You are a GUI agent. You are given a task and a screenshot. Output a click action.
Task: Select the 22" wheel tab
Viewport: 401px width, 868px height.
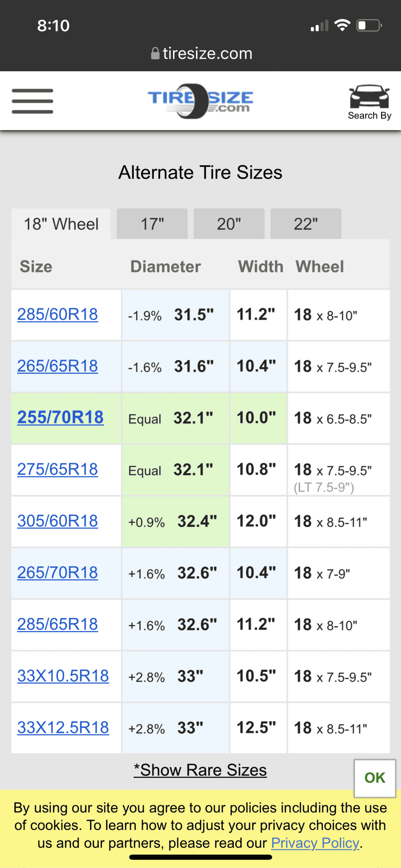coord(306,224)
